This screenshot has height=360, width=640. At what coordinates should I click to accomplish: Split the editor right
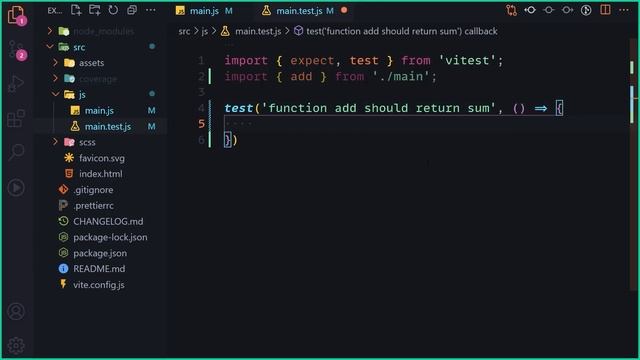point(605,10)
